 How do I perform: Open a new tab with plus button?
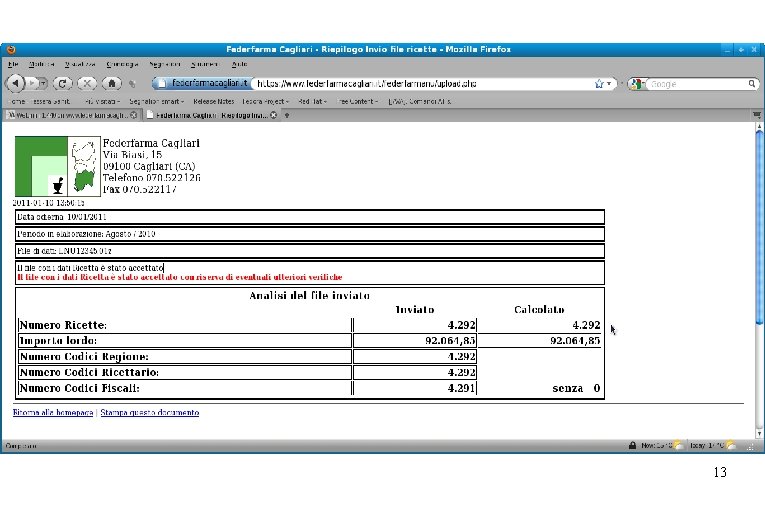[287, 115]
